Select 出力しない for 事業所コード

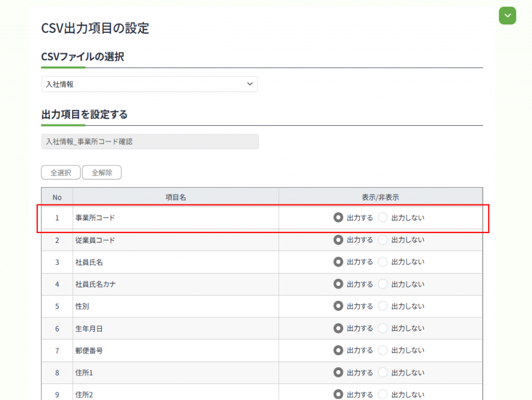click(383, 218)
